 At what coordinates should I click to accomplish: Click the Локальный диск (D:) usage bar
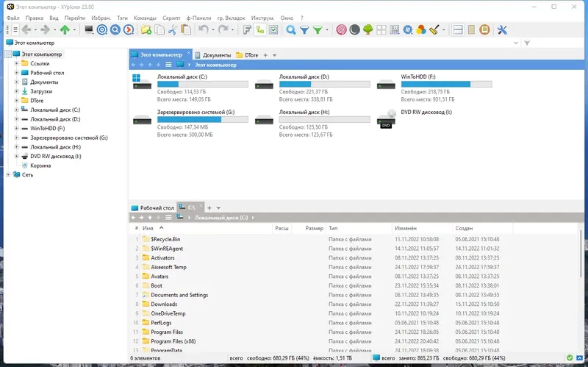click(324, 85)
